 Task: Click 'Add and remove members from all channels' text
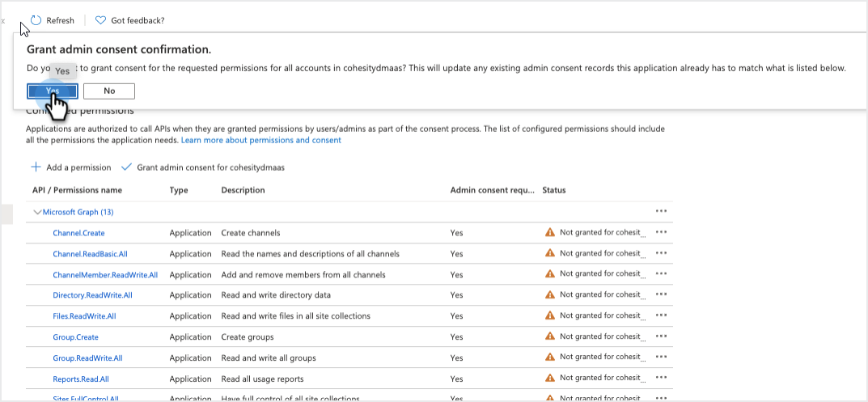[303, 275]
